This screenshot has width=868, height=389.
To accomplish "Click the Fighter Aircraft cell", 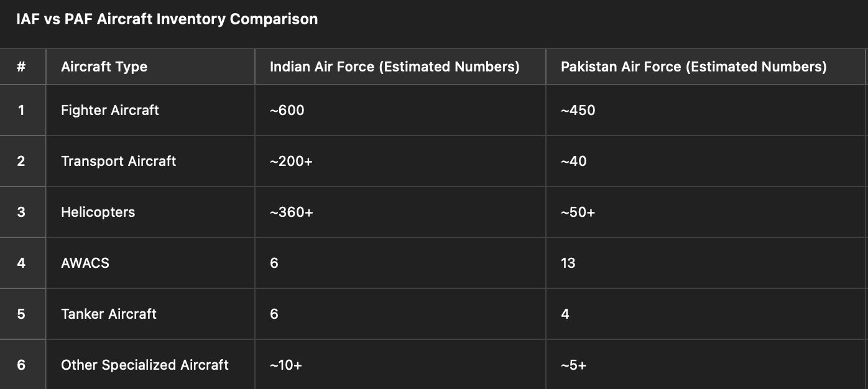I will (x=150, y=110).
